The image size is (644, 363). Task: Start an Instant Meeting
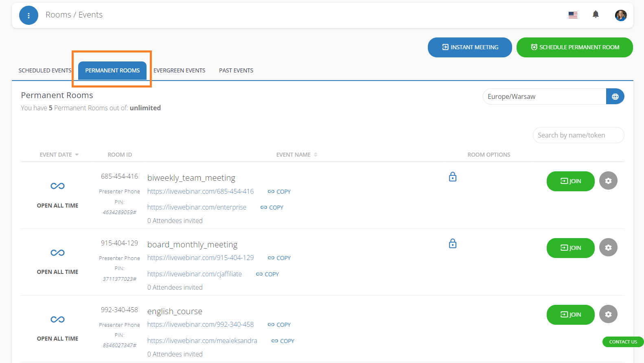pos(470,47)
